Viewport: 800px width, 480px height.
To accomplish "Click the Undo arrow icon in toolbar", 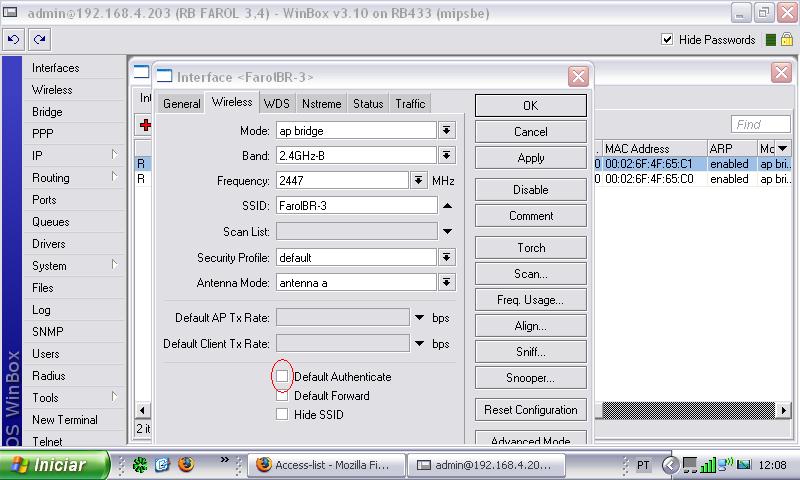I will point(14,39).
